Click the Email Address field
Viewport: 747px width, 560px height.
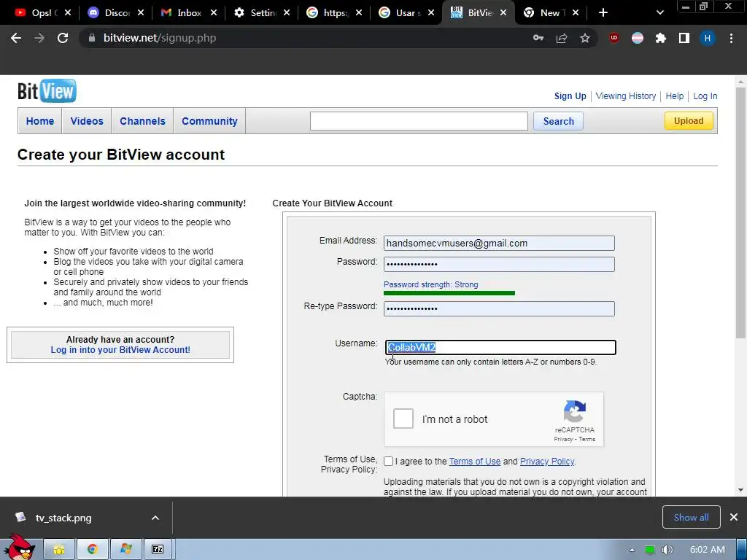click(499, 244)
